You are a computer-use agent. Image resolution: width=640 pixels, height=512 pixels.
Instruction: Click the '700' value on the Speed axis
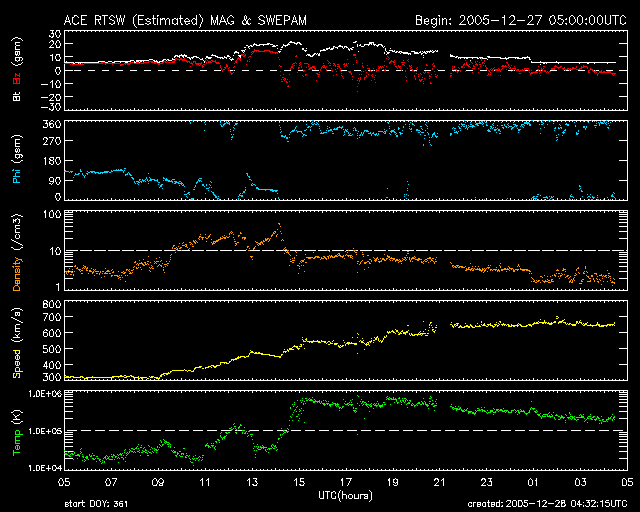[x=52, y=317]
